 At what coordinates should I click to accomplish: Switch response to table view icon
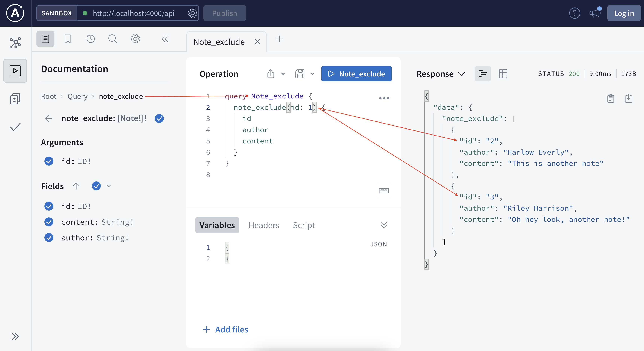tap(503, 74)
